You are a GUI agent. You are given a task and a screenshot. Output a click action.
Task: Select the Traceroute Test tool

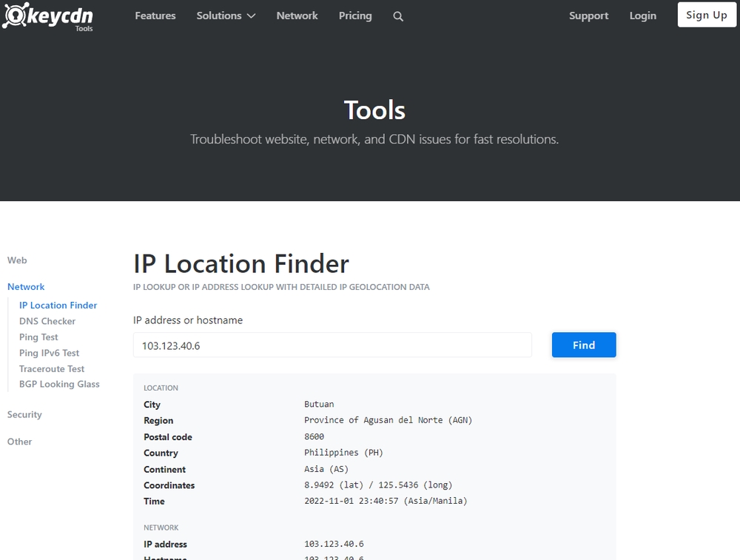(x=52, y=368)
